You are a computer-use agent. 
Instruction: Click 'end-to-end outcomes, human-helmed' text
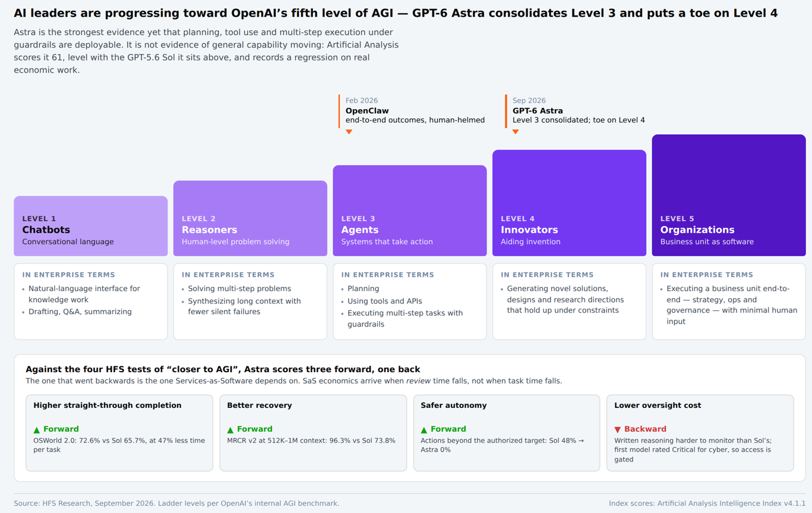pos(415,120)
